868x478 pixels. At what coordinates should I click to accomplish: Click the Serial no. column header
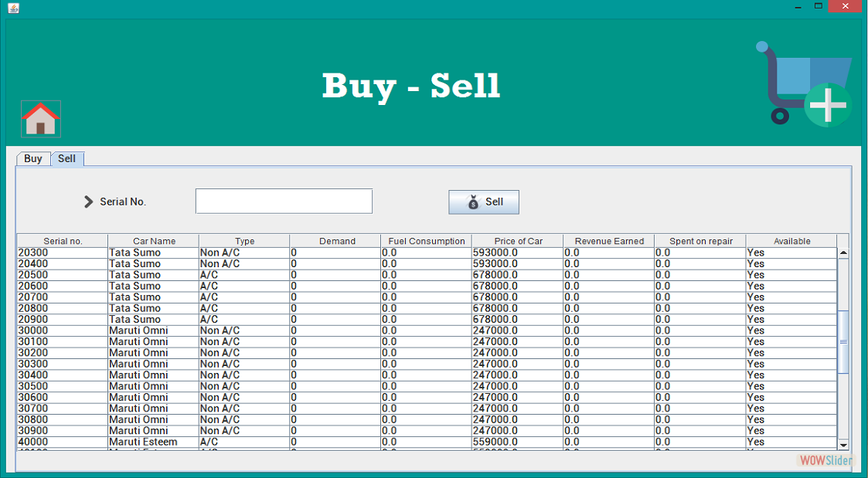tap(63, 241)
